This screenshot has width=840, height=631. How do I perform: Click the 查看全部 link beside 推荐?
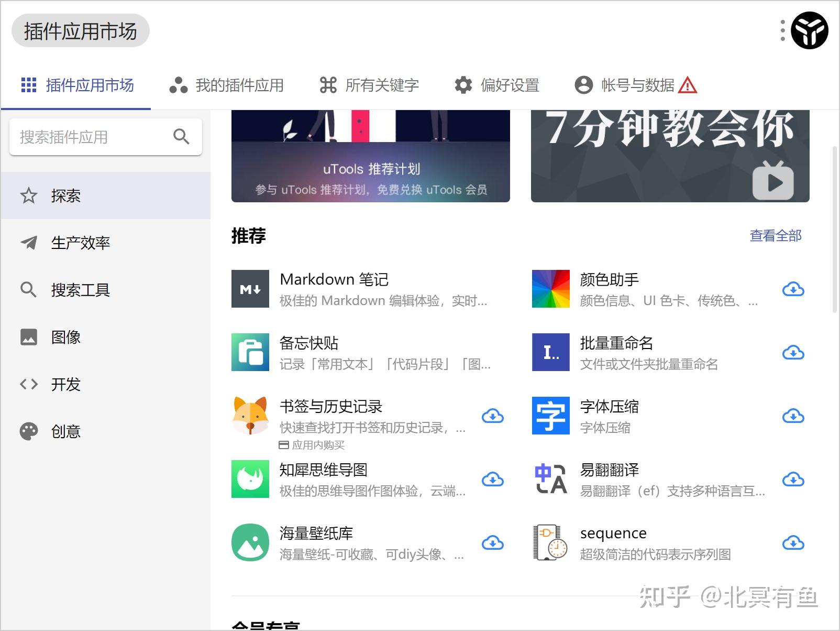click(x=776, y=236)
